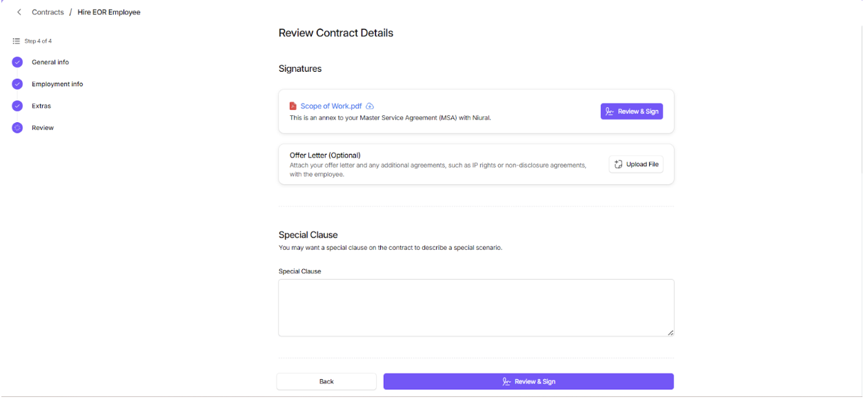Image resolution: width=868 pixels, height=406 pixels.
Task: Download Scope of Work.pdf via cloud icon
Action: click(x=370, y=106)
